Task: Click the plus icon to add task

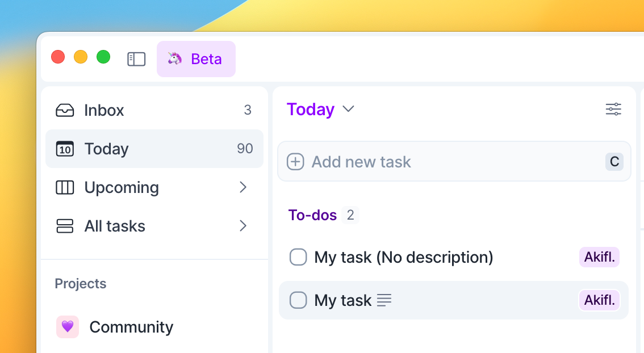Action: [295, 162]
